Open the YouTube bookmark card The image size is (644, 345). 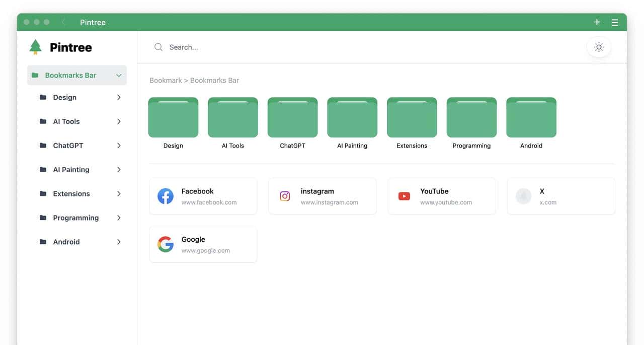pos(441,196)
